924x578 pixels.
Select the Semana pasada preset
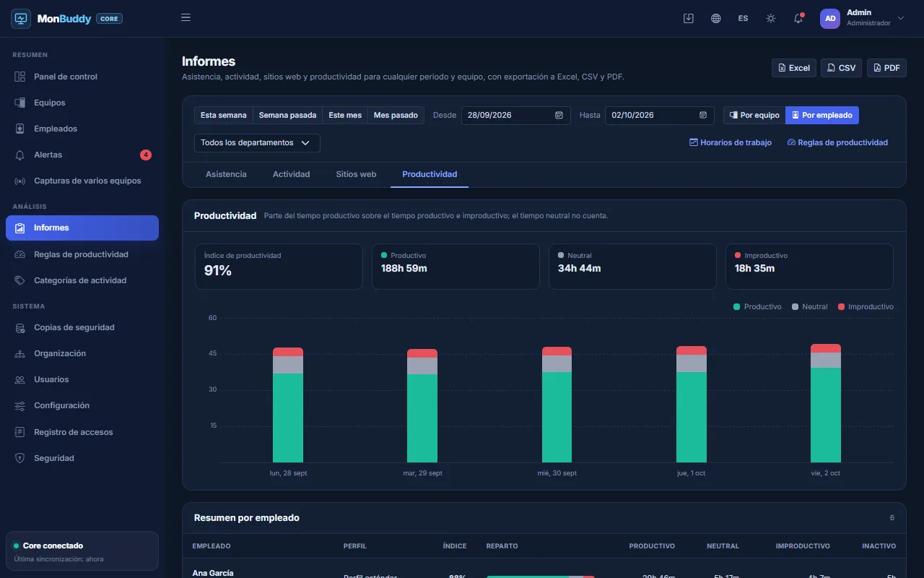pyautogui.click(x=287, y=116)
